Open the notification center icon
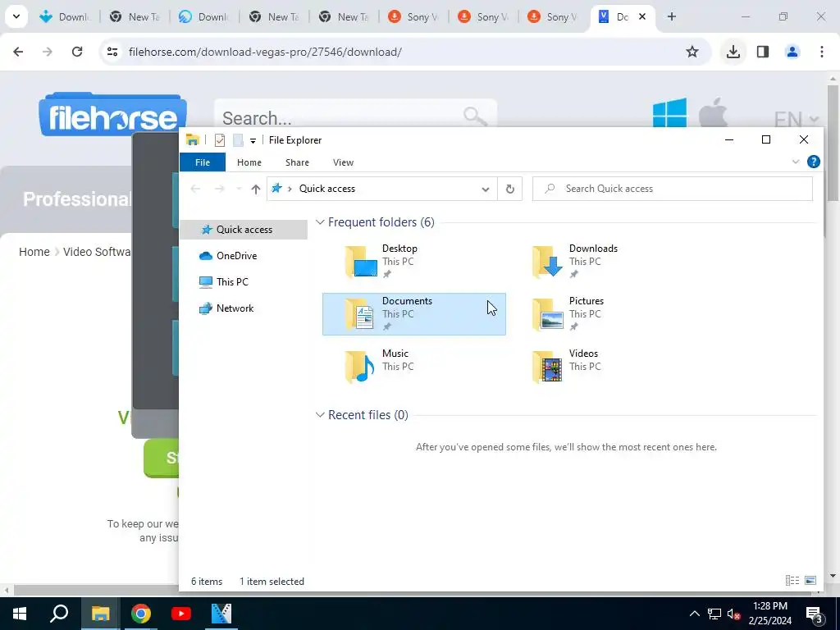 [x=815, y=614]
